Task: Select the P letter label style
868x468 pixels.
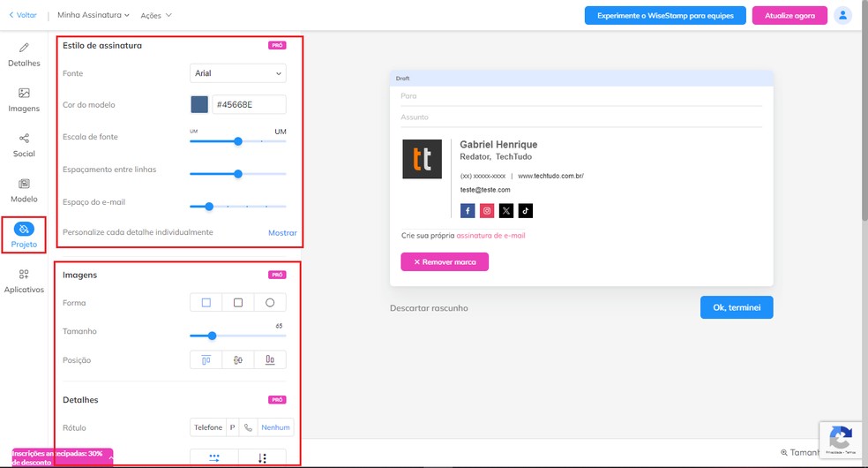Action: tap(233, 427)
